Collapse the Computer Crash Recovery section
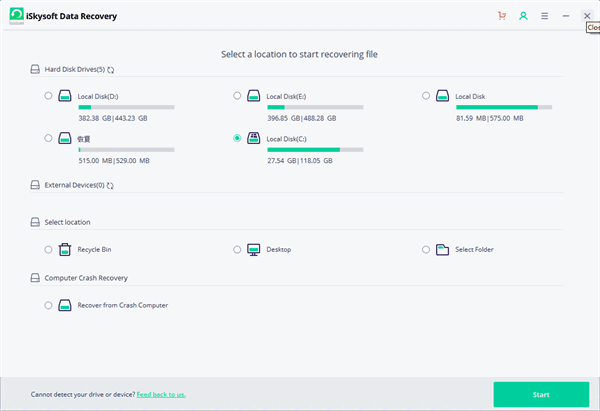600x411 pixels. pyautogui.click(x=36, y=278)
